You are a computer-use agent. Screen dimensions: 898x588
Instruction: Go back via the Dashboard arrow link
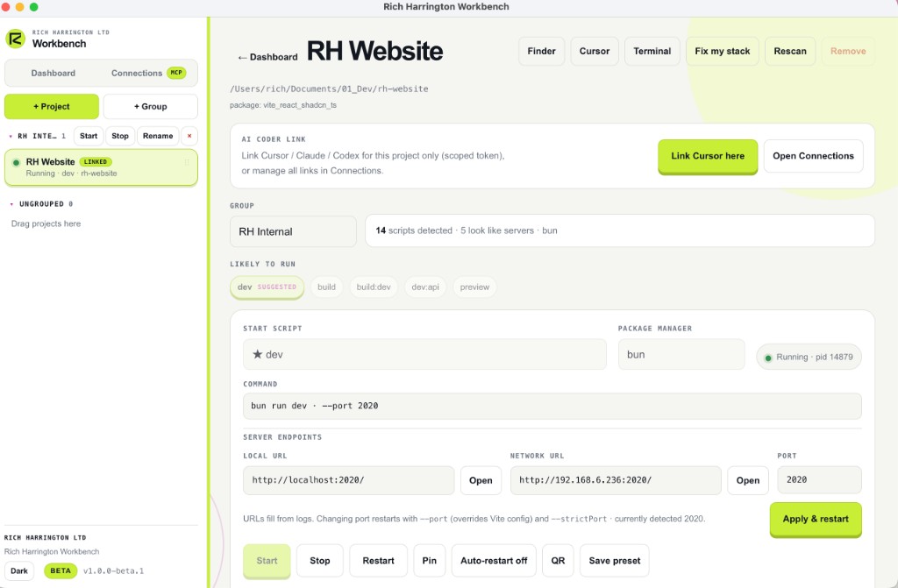(267, 57)
